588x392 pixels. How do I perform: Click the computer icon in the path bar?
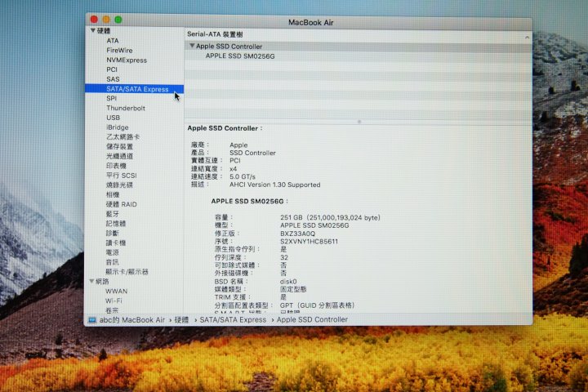[91, 320]
